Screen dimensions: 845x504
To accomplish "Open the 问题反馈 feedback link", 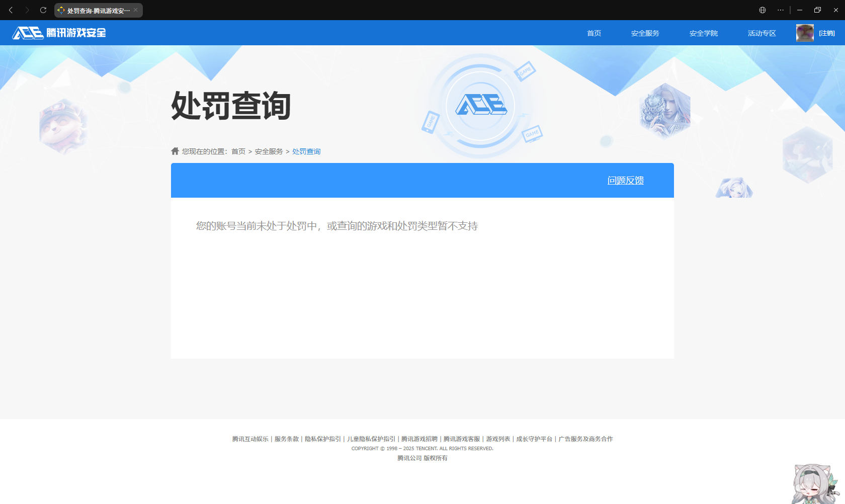I will coord(625,181).
